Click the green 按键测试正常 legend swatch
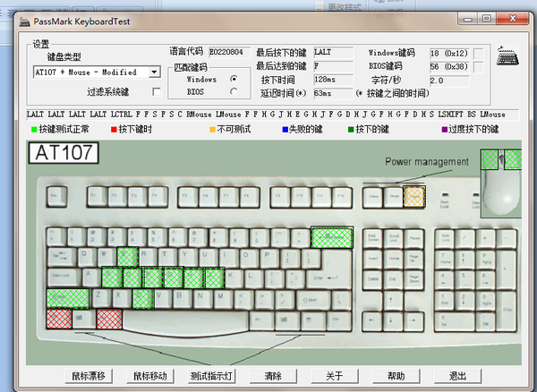 [x=34, y=130]
